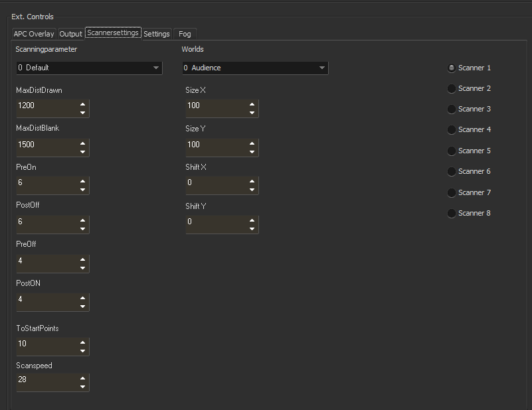This screenshot has height=410, width=532.
Task: Click the Shift X value field
Action: tap(216, 182)
